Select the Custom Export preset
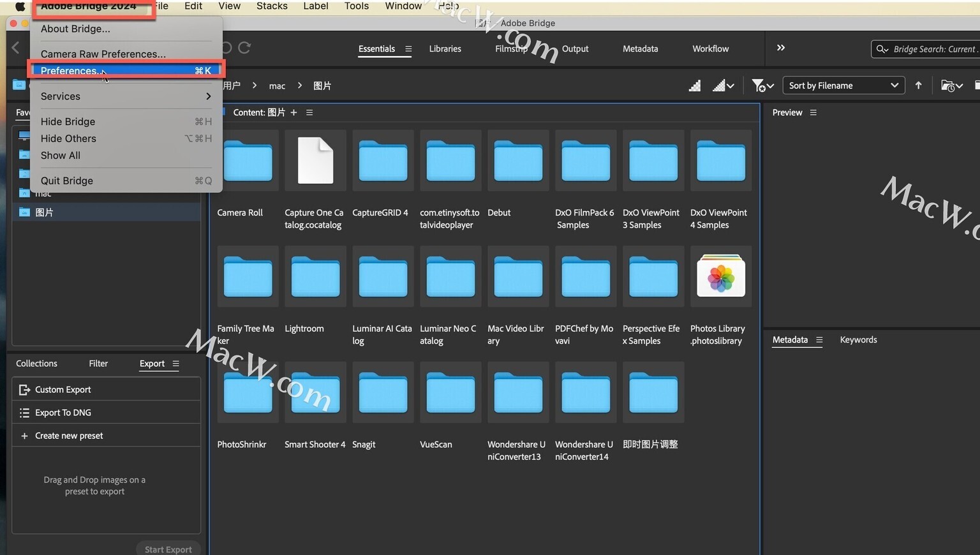This screenshot has height=555, width=980. pos(106,389)
